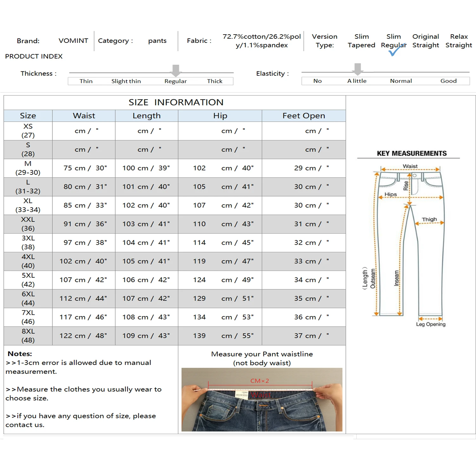Select the 4XL (40) size row label
This screenshot has height=476, width=476.
28,261
